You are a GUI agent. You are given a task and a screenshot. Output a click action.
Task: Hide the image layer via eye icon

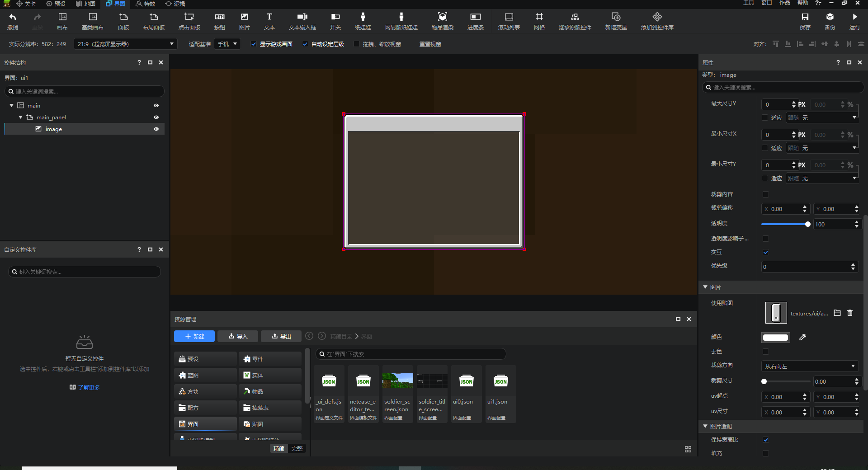click(156, 129)
